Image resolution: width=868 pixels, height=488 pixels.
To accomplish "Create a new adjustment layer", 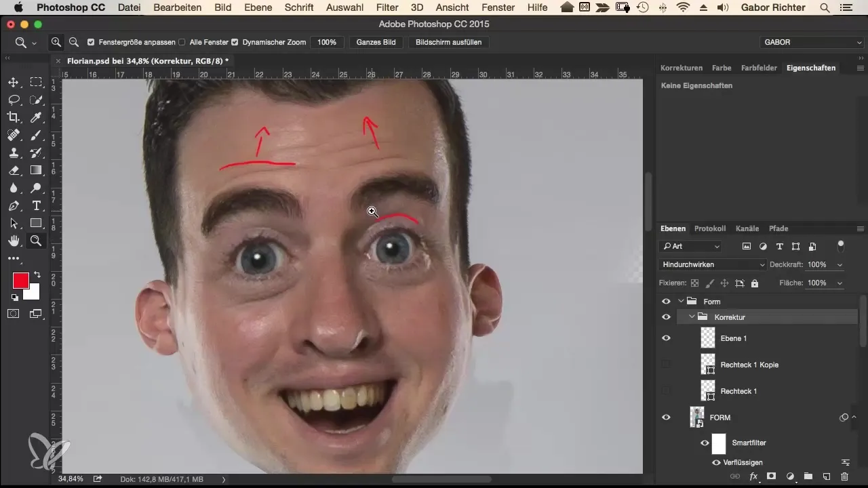I will tap(790, 476).
